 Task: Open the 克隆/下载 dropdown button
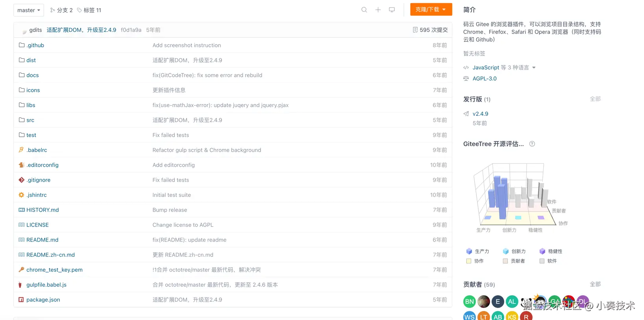coord(431,9)
